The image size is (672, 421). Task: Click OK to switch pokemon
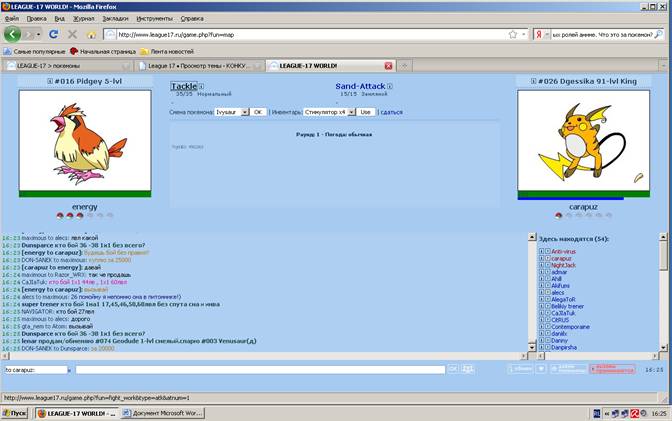(258, 112)
